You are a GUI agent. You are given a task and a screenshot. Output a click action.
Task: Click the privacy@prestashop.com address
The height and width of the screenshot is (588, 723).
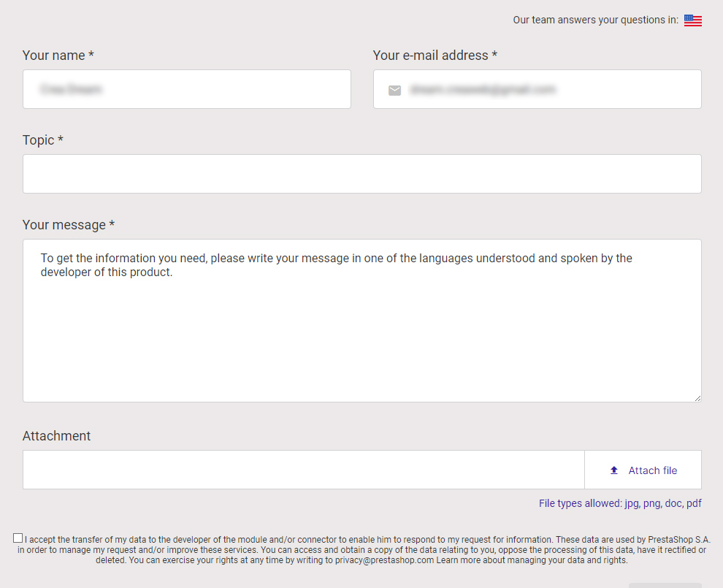click(384, 560)
